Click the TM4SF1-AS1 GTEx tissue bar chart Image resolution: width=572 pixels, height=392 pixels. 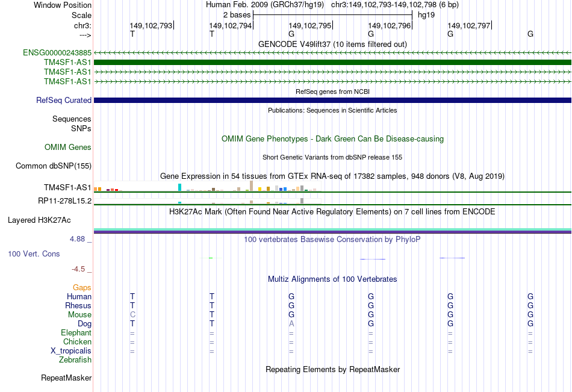pos(207,186)
